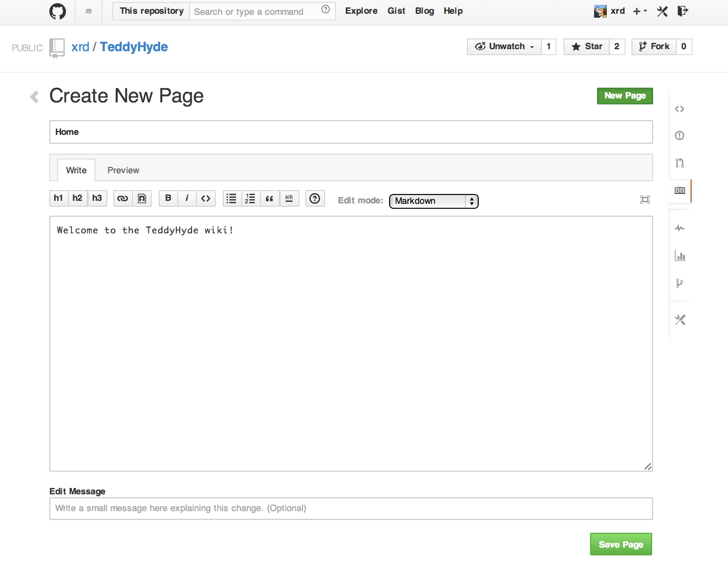
Task: Open Graphs in right sidebar
Action: click(x=680, y=256)
